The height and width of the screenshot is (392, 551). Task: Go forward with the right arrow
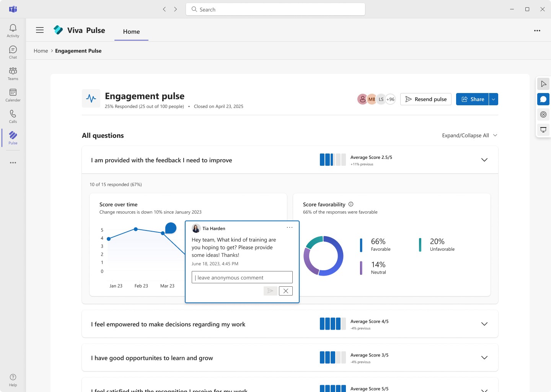point(175,9)
